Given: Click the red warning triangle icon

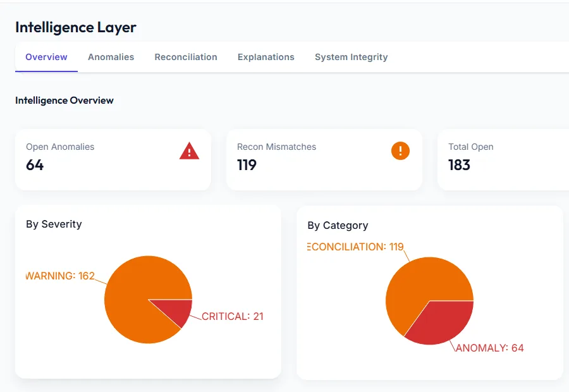Looking at the screenshot, I should pyautogui.click(x=189, y=151).
